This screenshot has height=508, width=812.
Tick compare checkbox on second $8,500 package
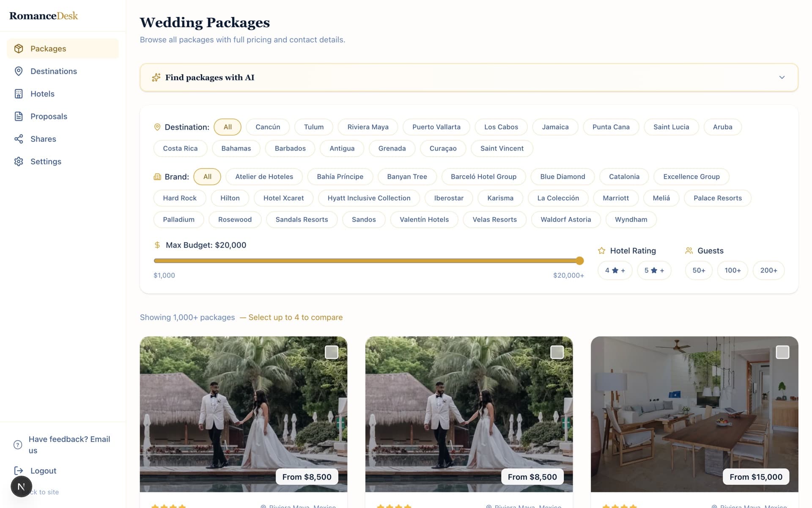pos(557,352)
